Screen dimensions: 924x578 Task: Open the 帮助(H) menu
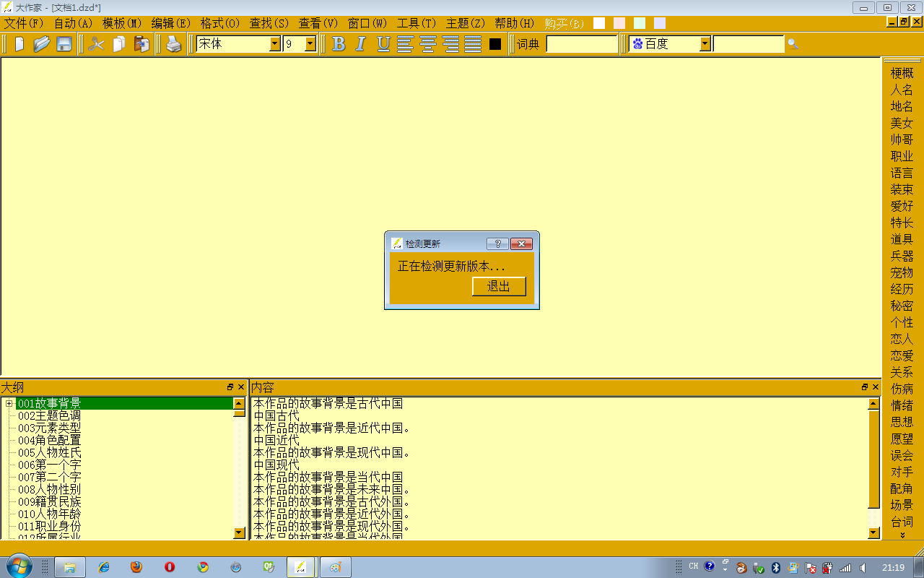click(x=515, y=23)
